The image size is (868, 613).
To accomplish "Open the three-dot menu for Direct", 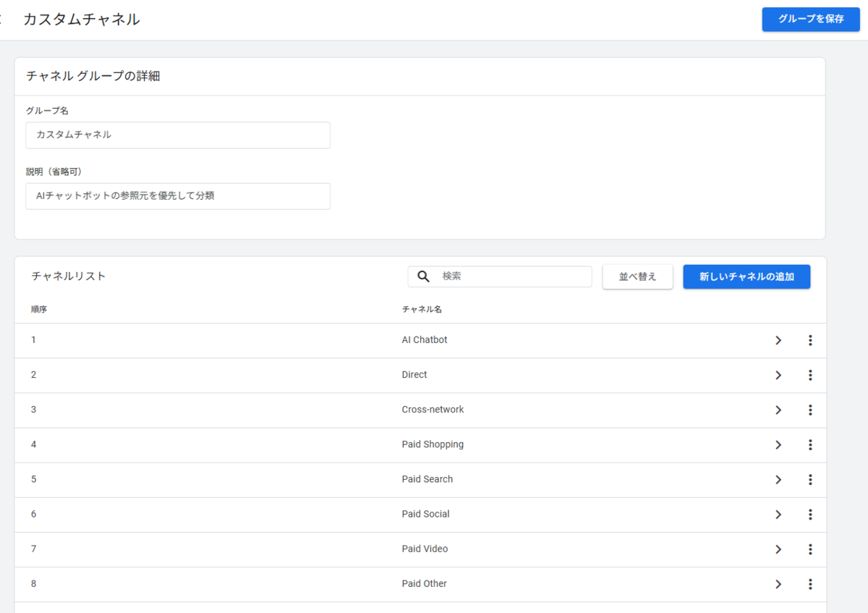I will 810,375.
